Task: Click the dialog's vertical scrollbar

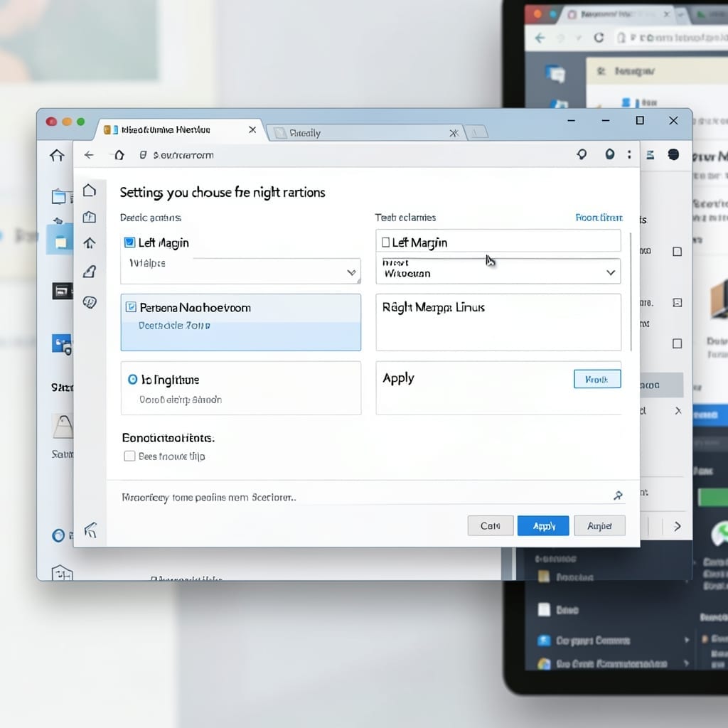Action: pos(631,291)
